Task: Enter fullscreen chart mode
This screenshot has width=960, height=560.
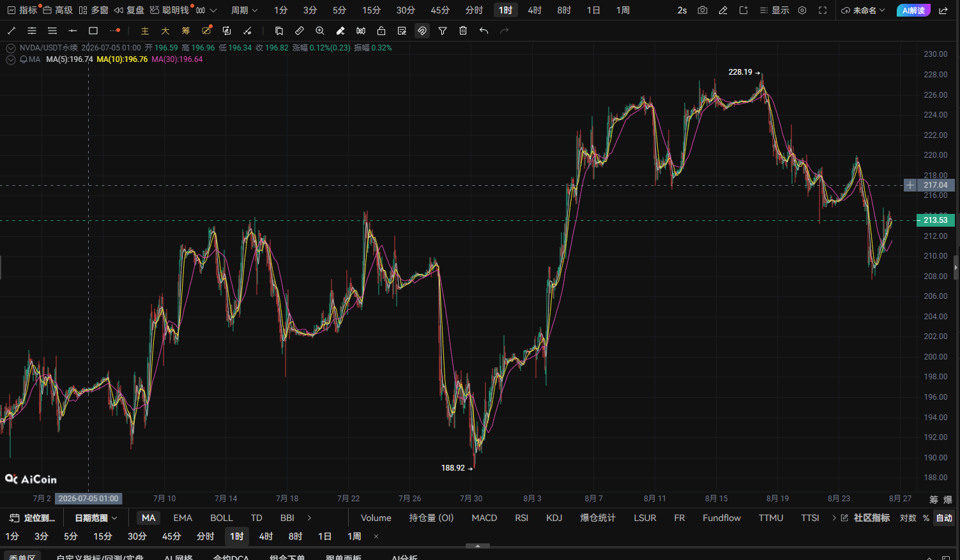Action: [x=823, y=10]
